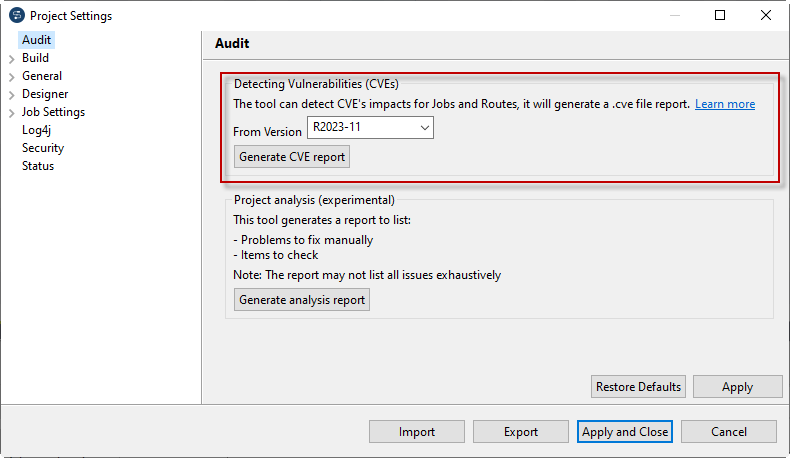Select Audit in the settings tree
The width and height of the screenshot is (790, 458).
click(36, 40)
